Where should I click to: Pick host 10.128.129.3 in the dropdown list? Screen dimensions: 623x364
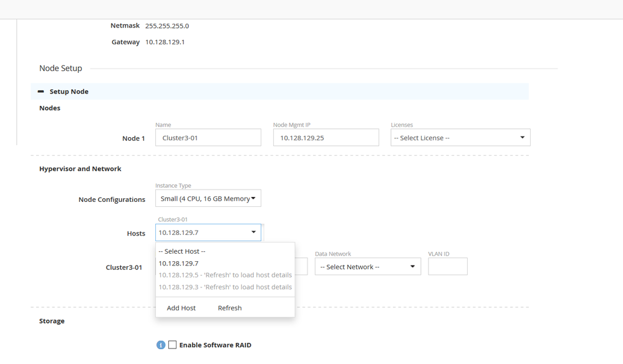coord(225,287)
